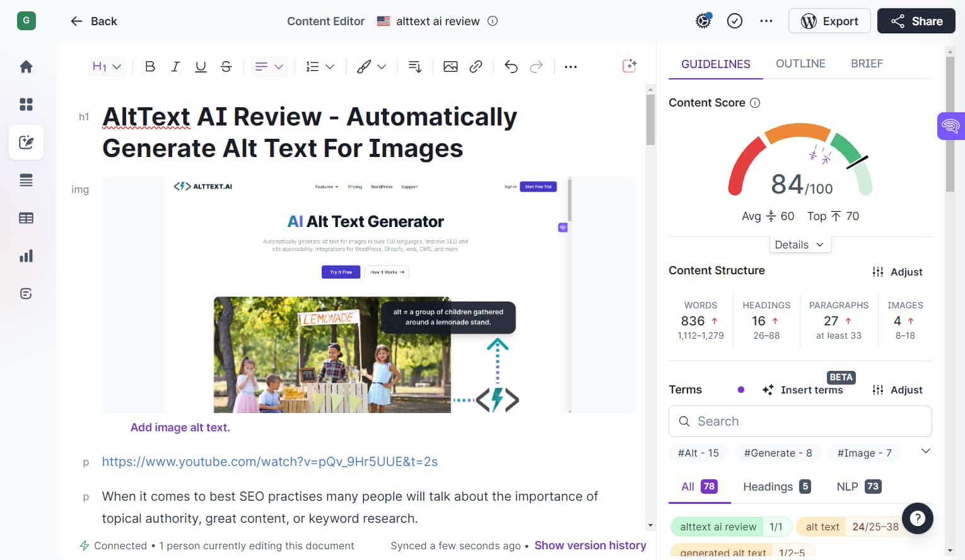Open the bar chart analytics sidebar icon

[26, 256]
